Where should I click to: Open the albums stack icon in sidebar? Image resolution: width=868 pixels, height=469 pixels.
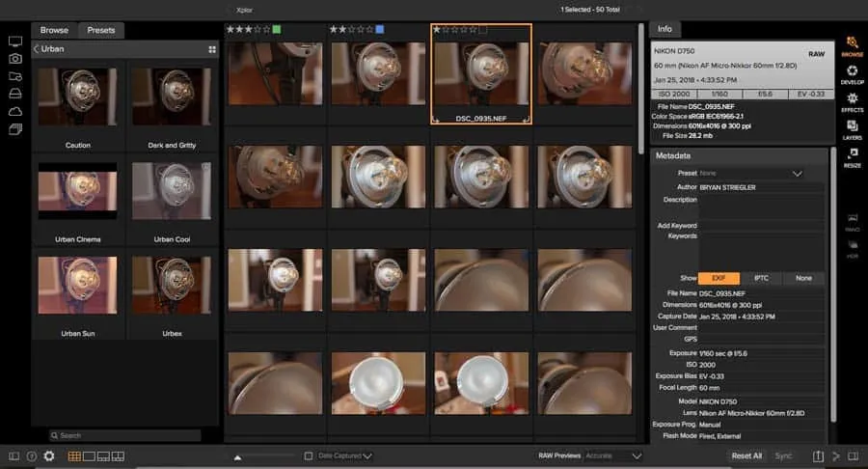(x=15, y=129)
